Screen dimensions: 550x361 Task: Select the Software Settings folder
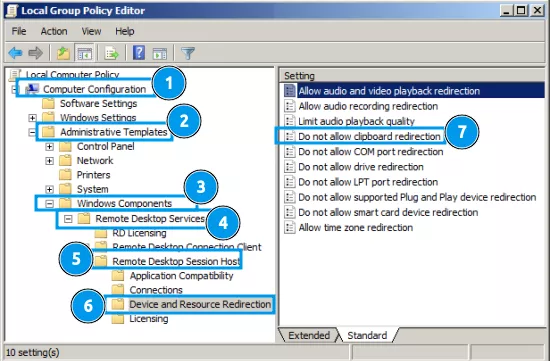point(98,103)
